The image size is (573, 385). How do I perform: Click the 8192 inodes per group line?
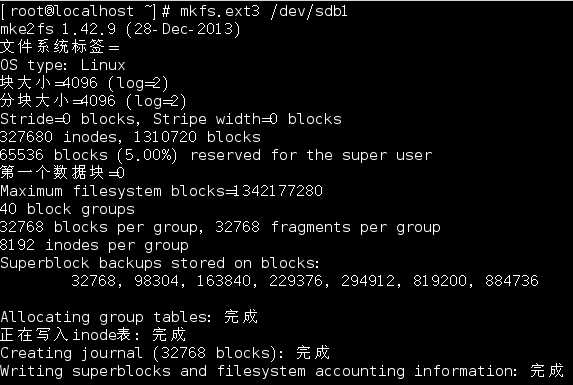coord(94,245)
